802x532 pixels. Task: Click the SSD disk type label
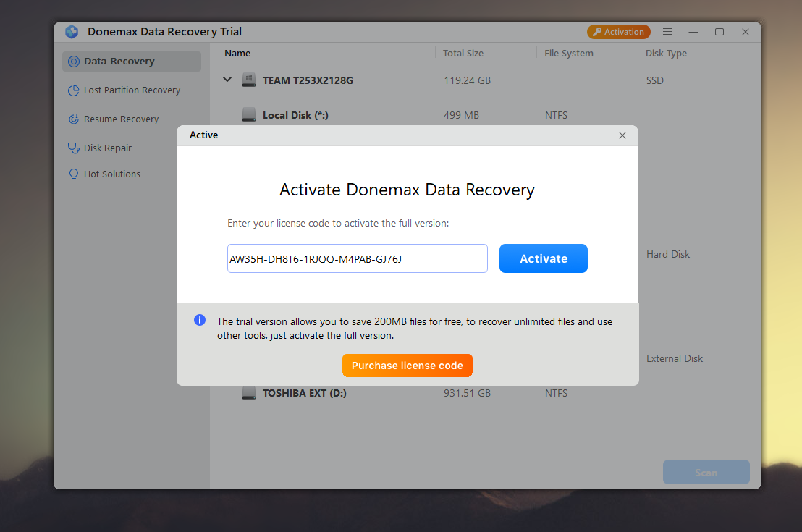point(654,80)
